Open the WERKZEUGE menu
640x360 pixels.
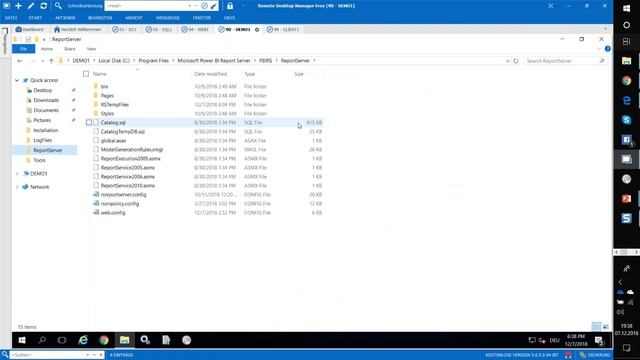click(x=168, y=18)
